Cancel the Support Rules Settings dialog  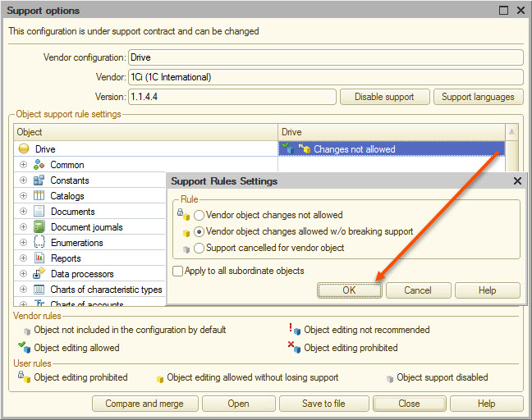[x=419, y=290]
